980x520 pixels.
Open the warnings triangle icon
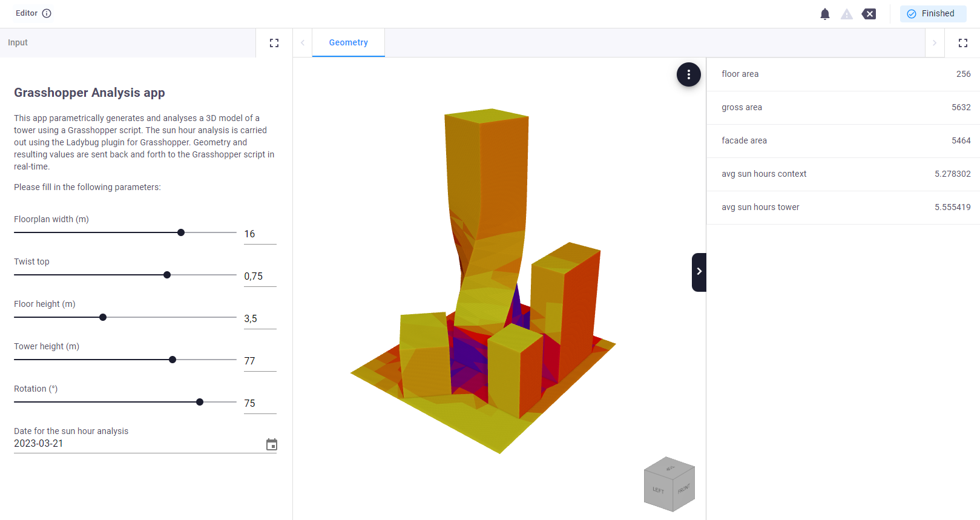point(847,14)
